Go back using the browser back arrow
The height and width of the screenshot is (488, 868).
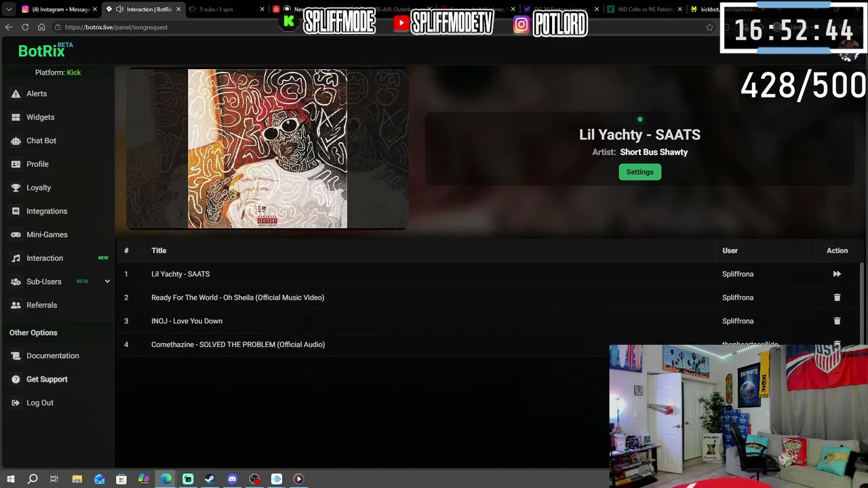(x=9, y=27)
